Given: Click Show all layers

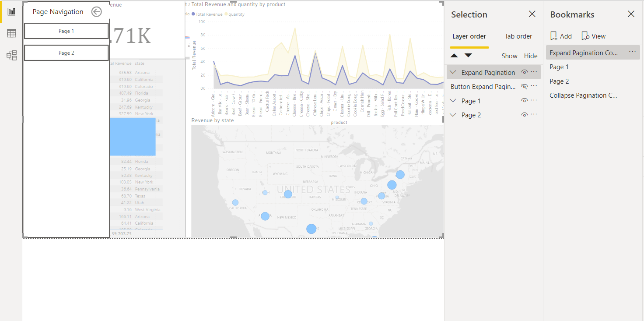Looking at the screenshot, I should [x=509, y=56].
